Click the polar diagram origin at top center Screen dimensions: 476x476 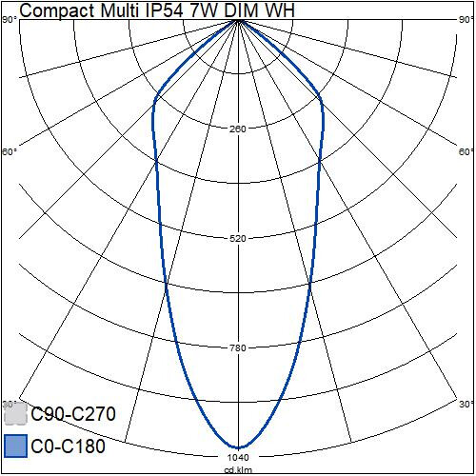238,20
